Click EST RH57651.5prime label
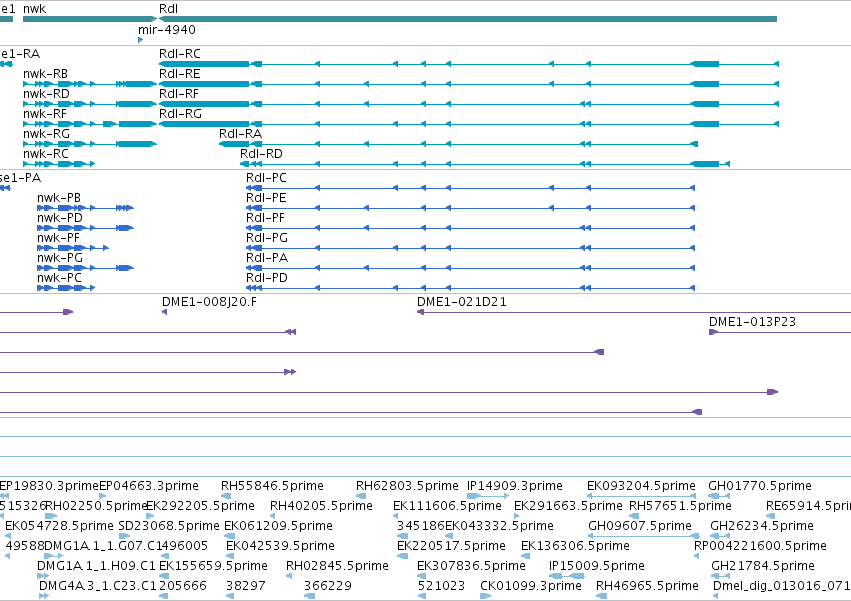Image resolution: width=851 pixels, height=601 pixels. [x=680, y=506]
